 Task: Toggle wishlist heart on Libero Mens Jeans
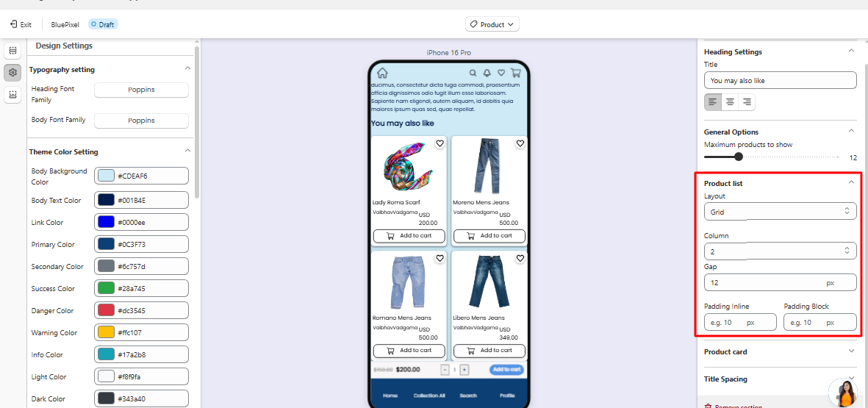[x=520, y=258]
